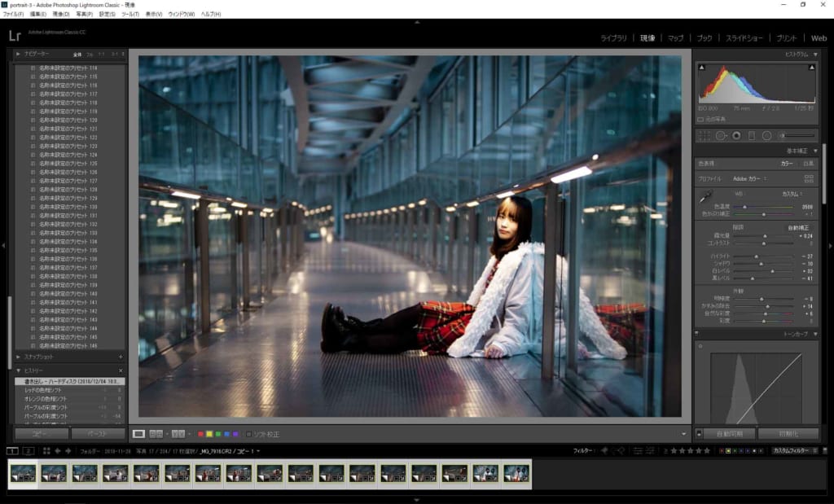Open the profile browser grid icon
The height and width of the screenshot is (504, 834).
tap(809, 178)
